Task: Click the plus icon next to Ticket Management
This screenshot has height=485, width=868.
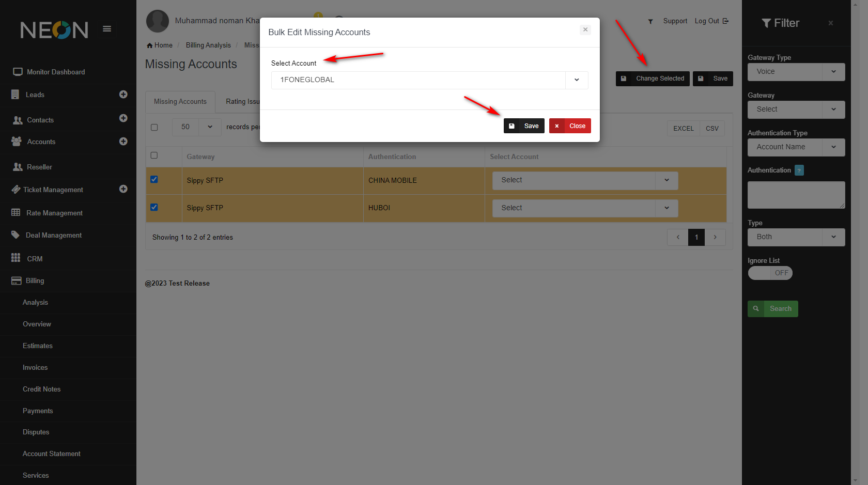Action: tap(123, 189)
